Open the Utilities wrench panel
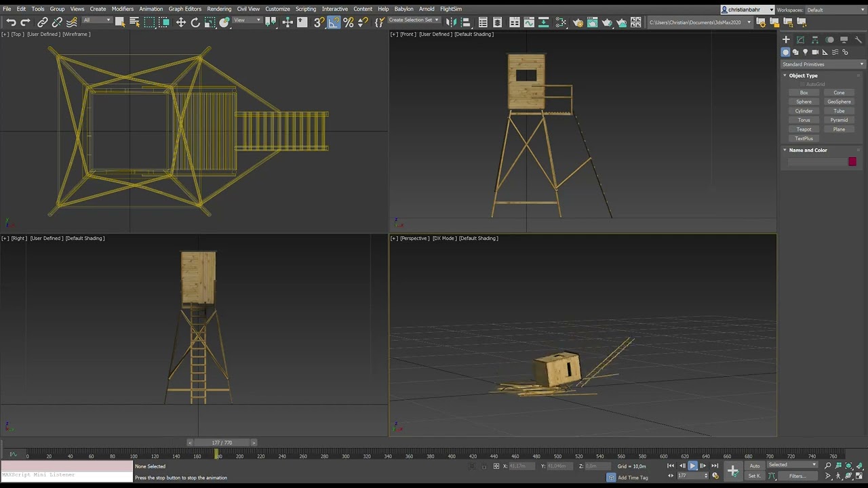This screenshot has width=868, height=488. (x=859, y=40)
